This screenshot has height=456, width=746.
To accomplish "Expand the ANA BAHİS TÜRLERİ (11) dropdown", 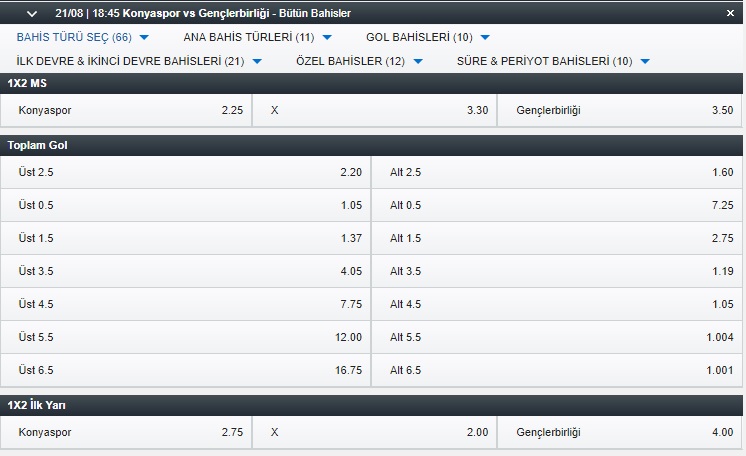I will [257, 37].
